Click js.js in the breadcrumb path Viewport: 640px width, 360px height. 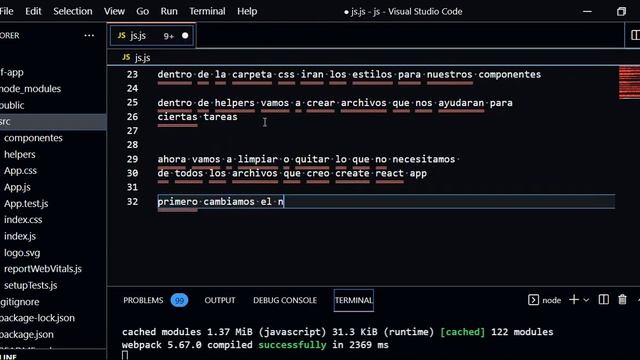[142, 58]
